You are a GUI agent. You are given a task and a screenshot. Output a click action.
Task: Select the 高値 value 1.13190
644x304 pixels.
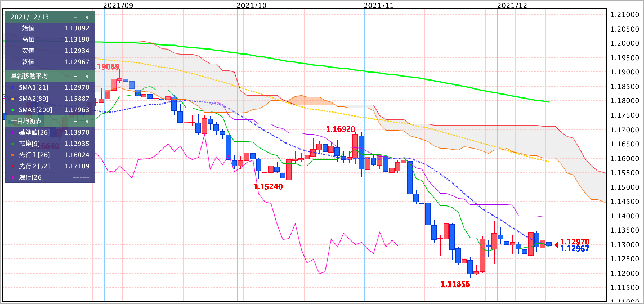tap(77, 39)
